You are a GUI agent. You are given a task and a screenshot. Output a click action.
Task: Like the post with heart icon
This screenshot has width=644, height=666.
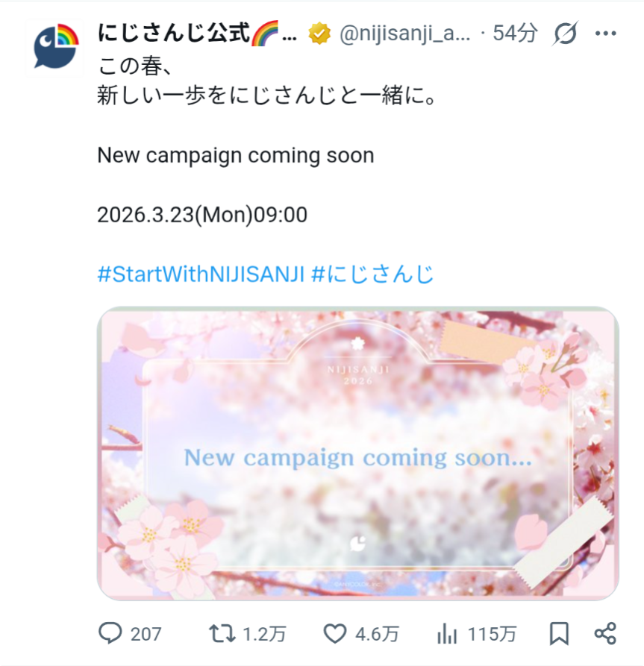pyautogui.click(x=335, y=634)
